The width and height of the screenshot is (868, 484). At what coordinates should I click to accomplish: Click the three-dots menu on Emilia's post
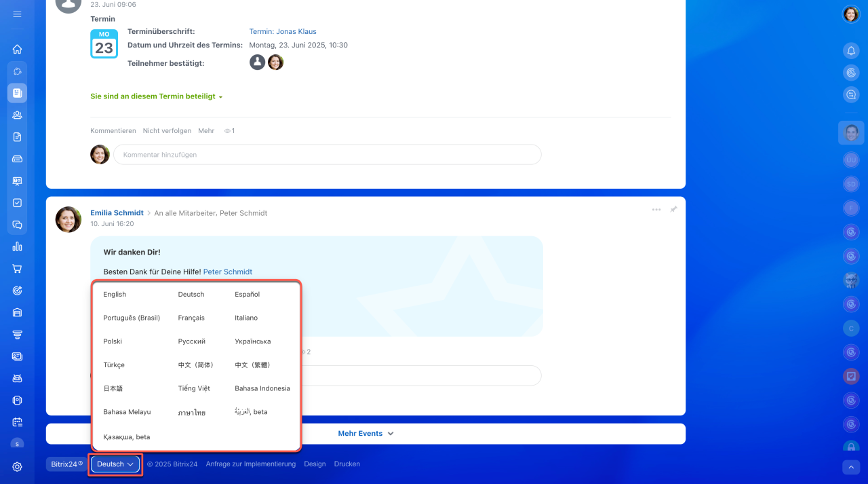[656, 210]
